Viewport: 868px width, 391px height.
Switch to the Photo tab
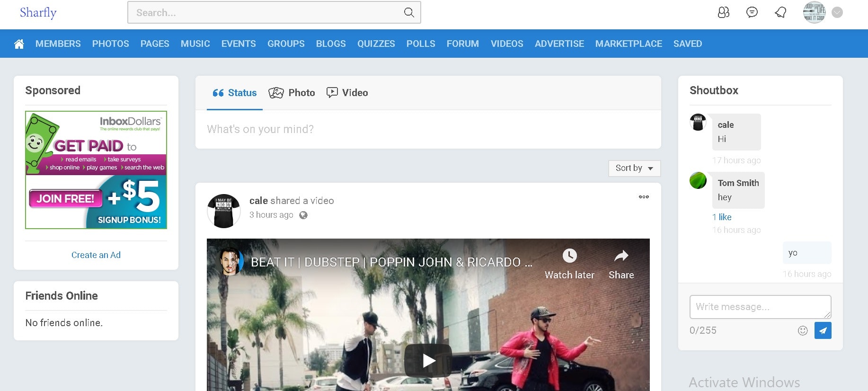pos(292,93)
